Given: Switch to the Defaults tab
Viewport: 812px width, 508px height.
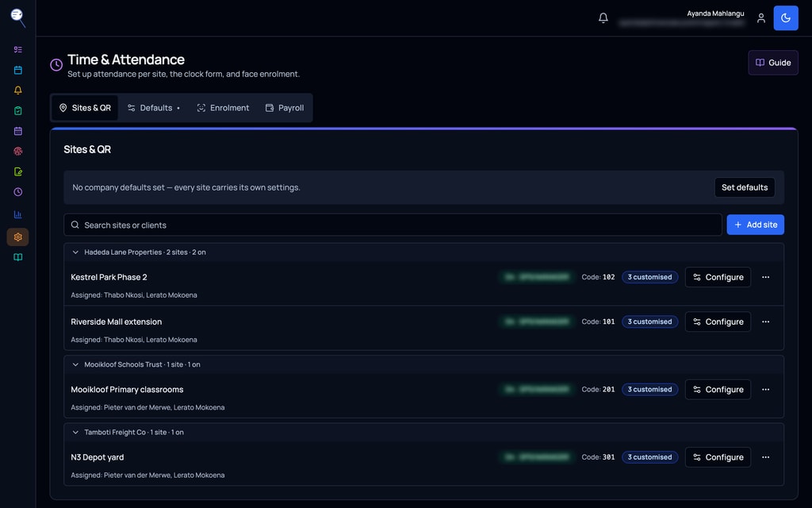Looking at the screenshot, I should point(154,108).
